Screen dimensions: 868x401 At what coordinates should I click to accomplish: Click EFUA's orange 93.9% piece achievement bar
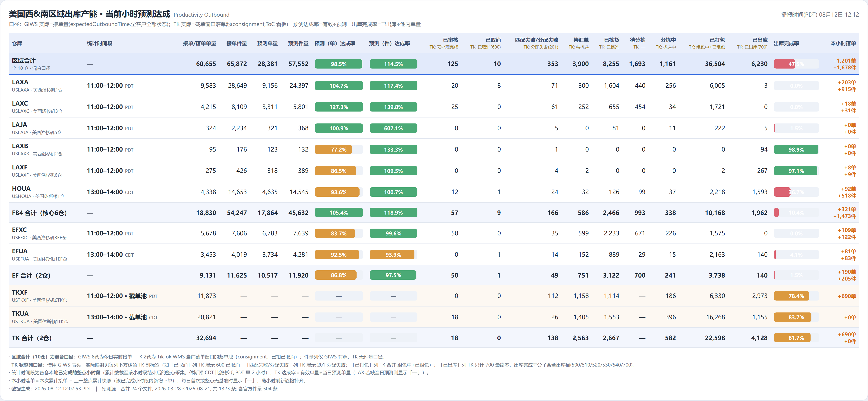pyautogui.click(x=392, y=255)
